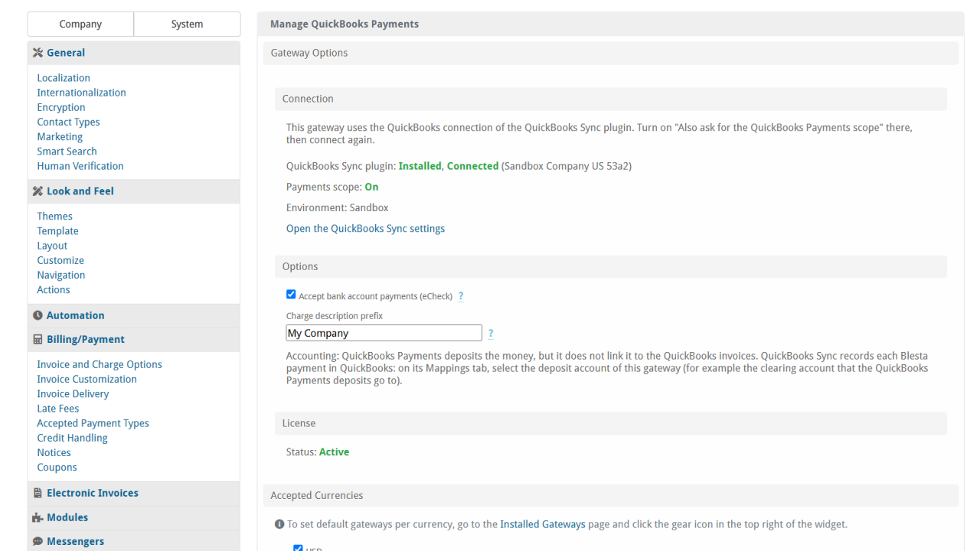Click the Look and Feel tools icon

tap(38, 191)
